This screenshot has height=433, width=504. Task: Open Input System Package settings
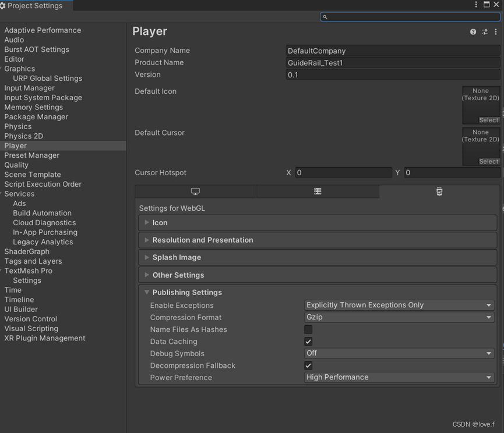click(43, 98)
